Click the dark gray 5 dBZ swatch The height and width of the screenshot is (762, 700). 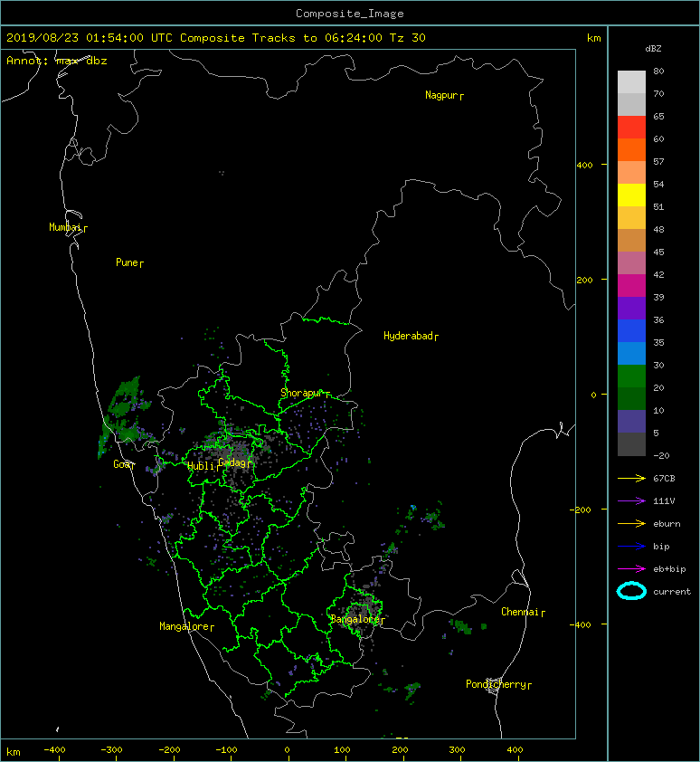pos(631,443)
